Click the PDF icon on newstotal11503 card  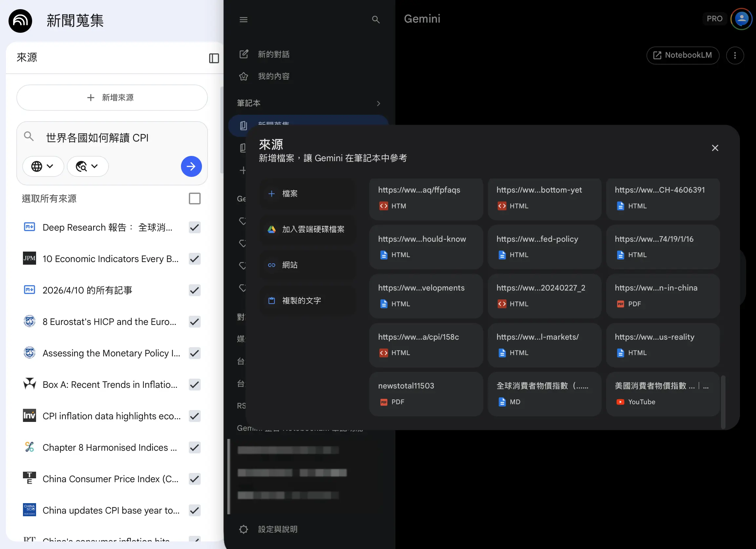pyautogui.click(x=384, y=402)
